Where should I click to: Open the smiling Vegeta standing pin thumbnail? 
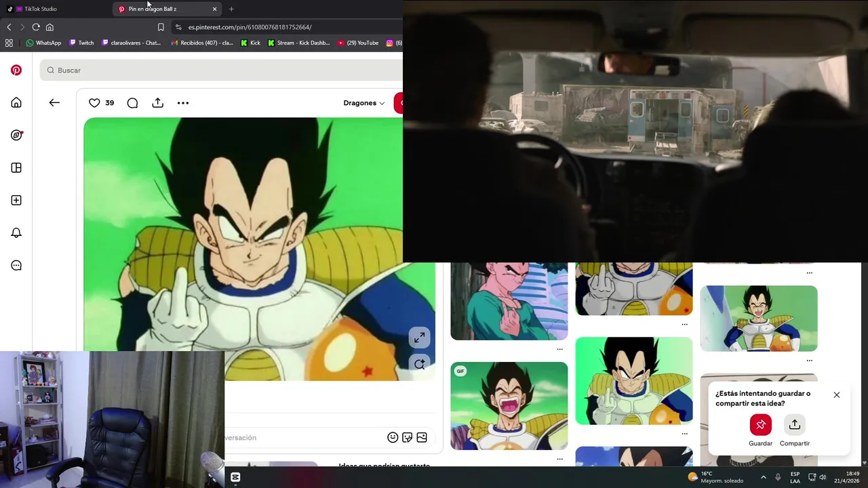pos(758,318)
